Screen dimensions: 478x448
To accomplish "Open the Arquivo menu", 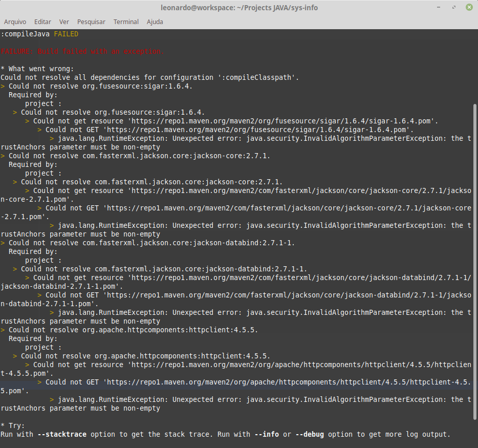I will pyautogui.click(x=15, y=22).
